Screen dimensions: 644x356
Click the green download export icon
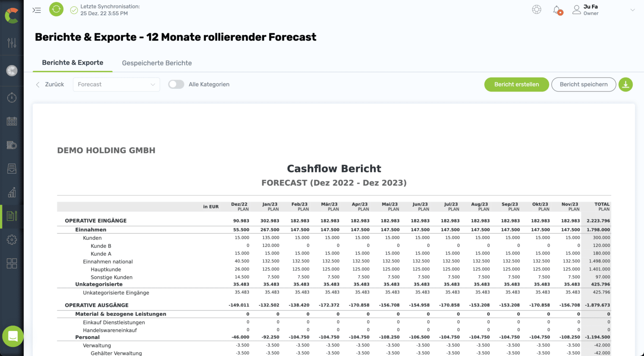click(x=625, y=84)
